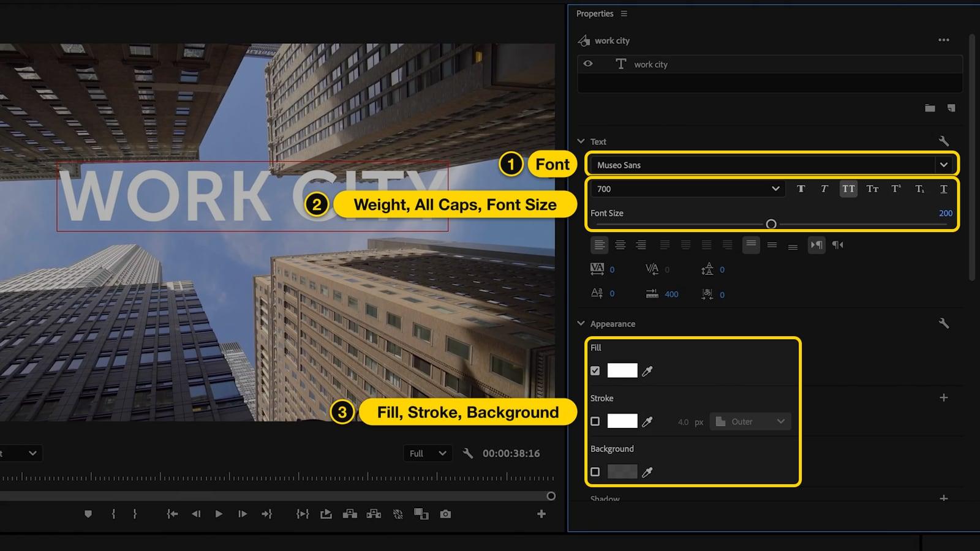This screenshot has width=980, height=551.
Task: Click the Baseline Shift icon
Action: tap(597, 294)
